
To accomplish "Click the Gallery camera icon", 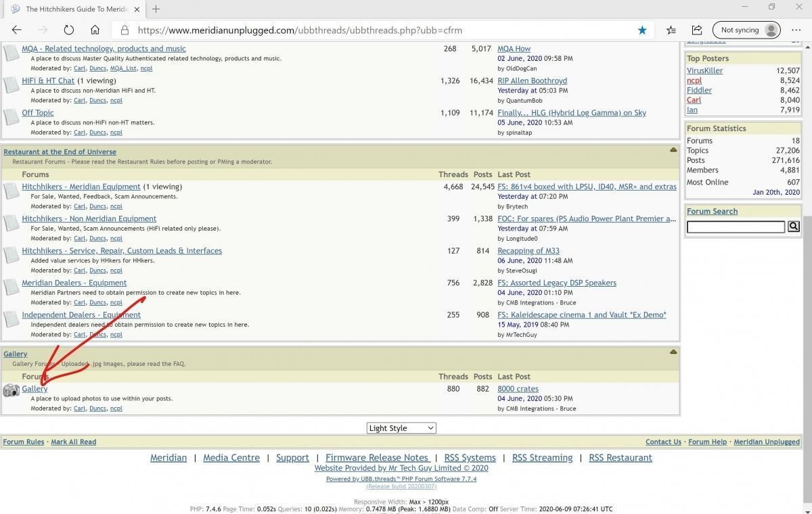I will tap(12, 390).
